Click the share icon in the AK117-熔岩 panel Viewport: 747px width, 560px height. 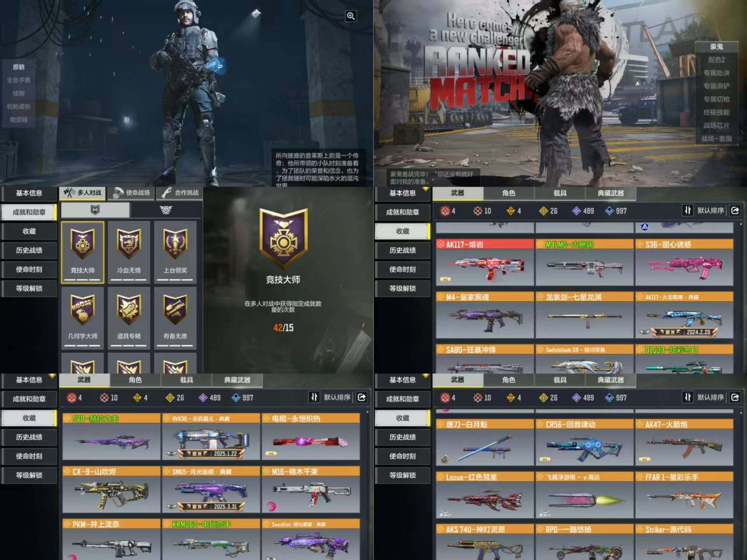[735, 211]
